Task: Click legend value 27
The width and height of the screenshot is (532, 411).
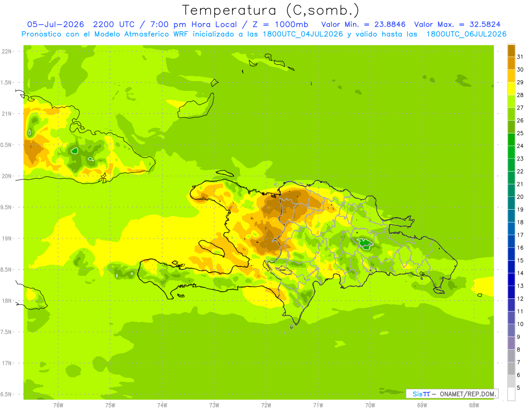Action: (520, 108)
